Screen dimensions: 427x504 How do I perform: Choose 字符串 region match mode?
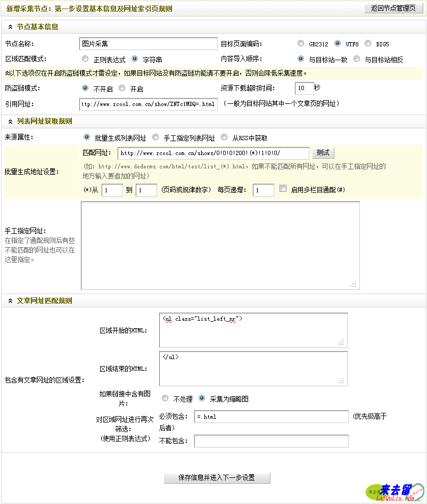pyautogui.click(x=135, y=59)
